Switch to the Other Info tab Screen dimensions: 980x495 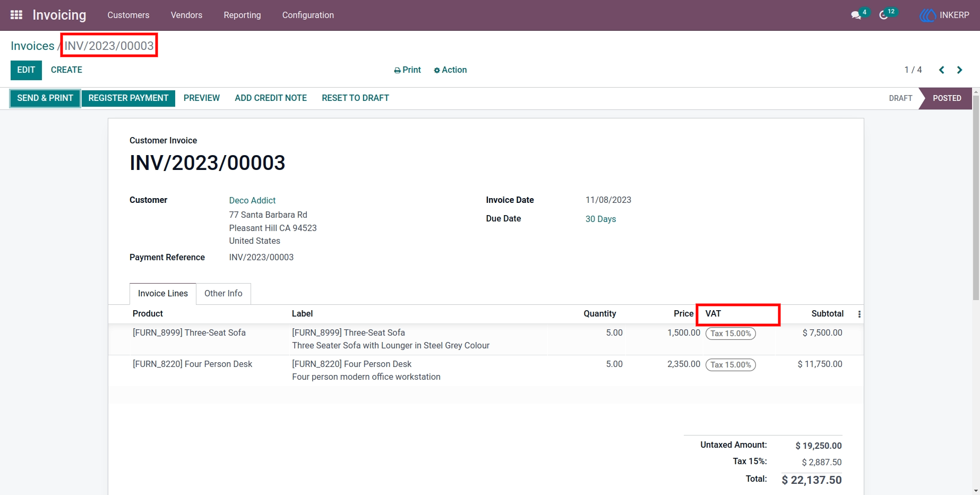pyautogui.click(x=223, y=294)
